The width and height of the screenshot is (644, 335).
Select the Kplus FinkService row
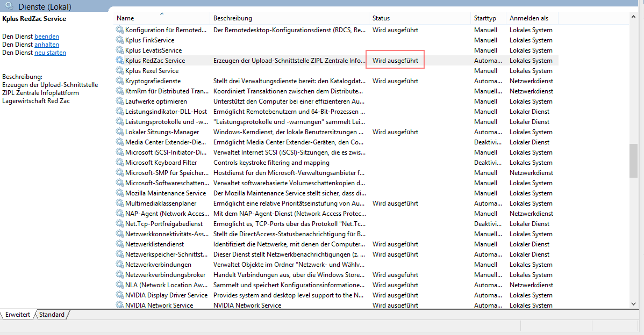149,40
